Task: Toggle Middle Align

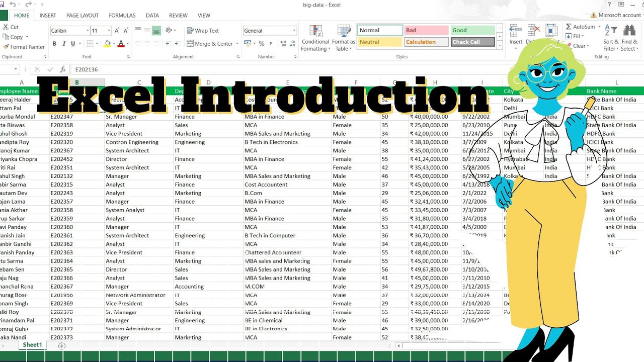Action: tap(147, 31)
